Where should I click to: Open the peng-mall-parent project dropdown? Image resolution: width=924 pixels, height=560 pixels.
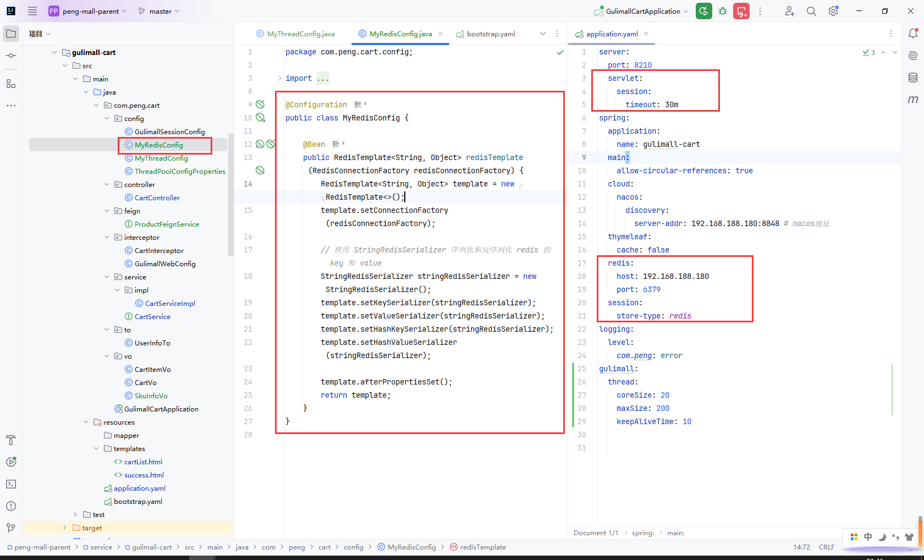tap(88, 11)
